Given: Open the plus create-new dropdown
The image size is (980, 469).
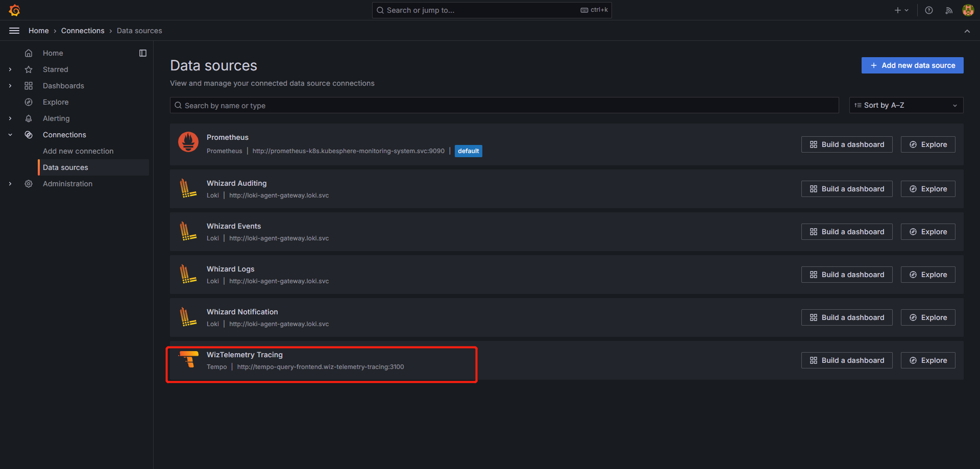Looking at the screenshot, I should point(901,10).
